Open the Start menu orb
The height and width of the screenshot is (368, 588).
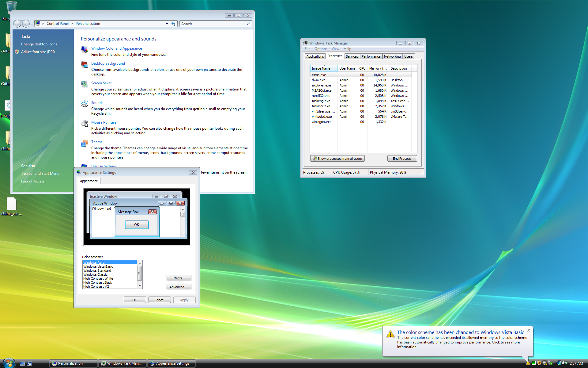[9, 363]
